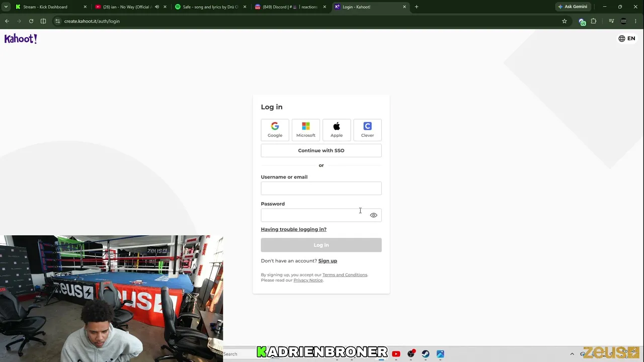Open the blue app taskbar icon
Screen dimensions: 644x362
coord(440,354)
